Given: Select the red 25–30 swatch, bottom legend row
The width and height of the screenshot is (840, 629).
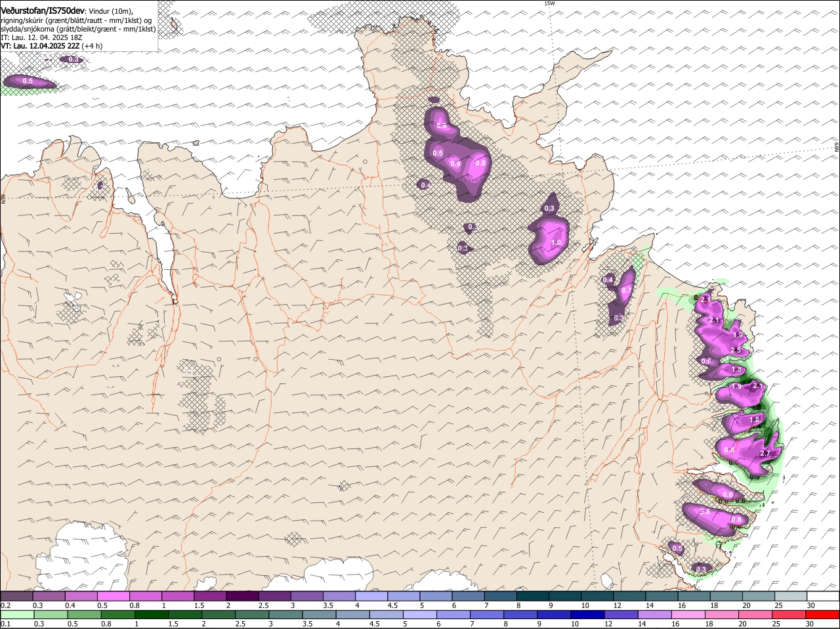Looking at the screenshot, I should 789,615.
